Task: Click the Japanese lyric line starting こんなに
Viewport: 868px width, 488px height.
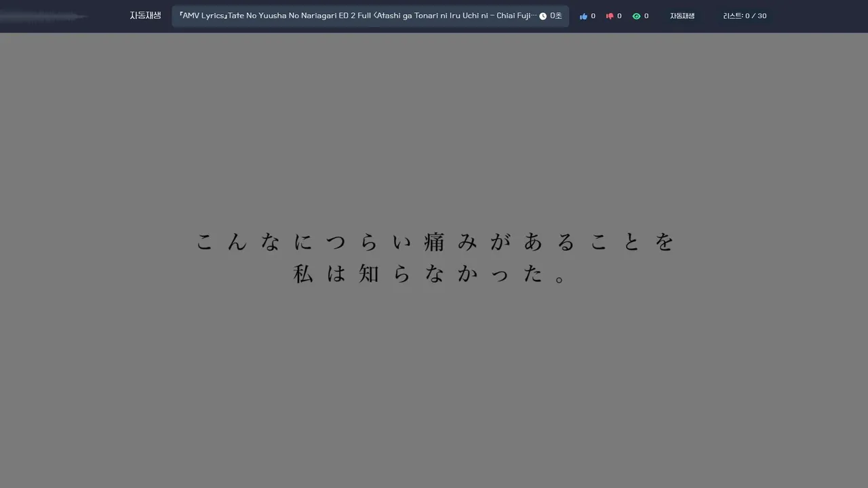Action: pos(435,242)
